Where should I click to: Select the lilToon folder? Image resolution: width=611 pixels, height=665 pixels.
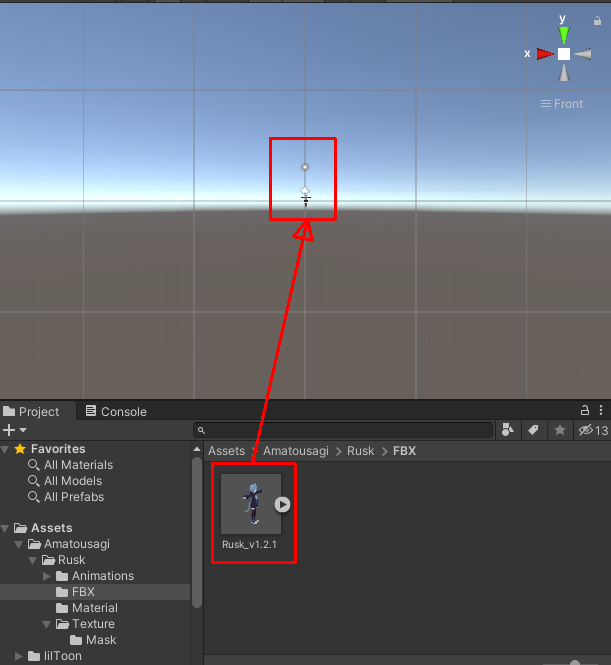click(x=55, y=656)
